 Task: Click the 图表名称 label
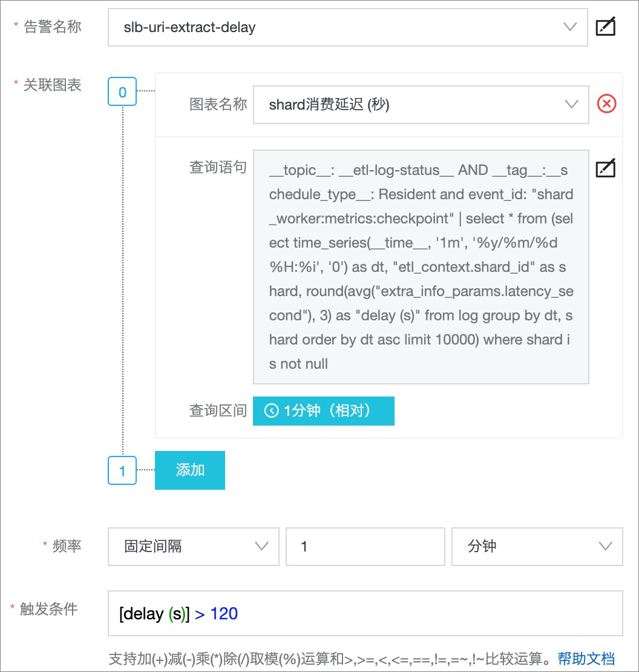click(218, 104)
